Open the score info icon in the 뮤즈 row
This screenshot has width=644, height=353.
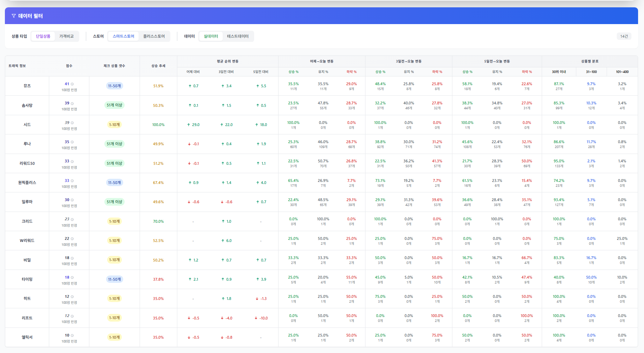pyautogui.click(x=72, y=84)
